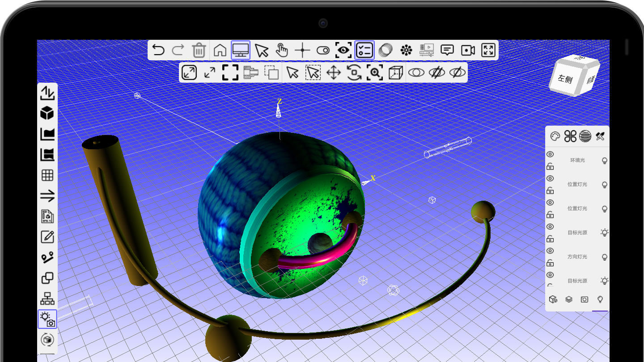Click the undo arrow in the top toolbar

(158, 50)
